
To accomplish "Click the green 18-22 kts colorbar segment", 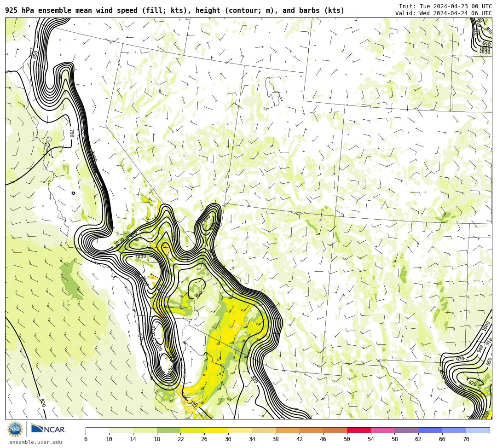I will (x=168, y=430).
